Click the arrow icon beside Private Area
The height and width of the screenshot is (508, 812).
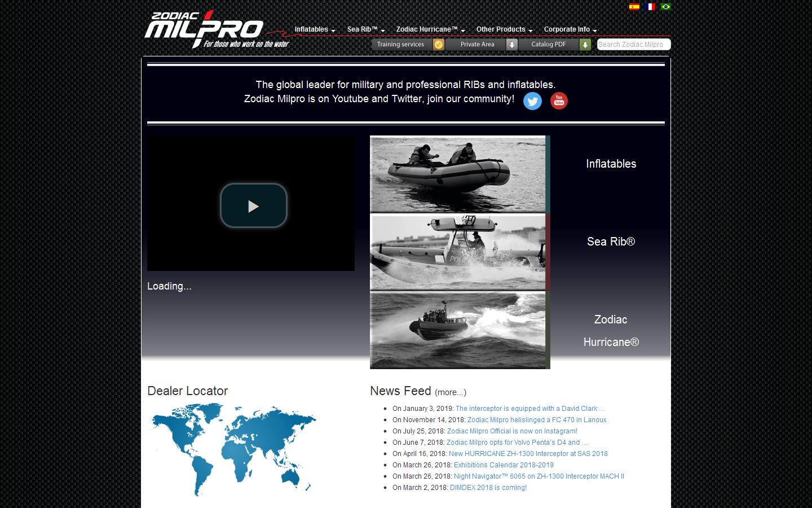point(511,44)
